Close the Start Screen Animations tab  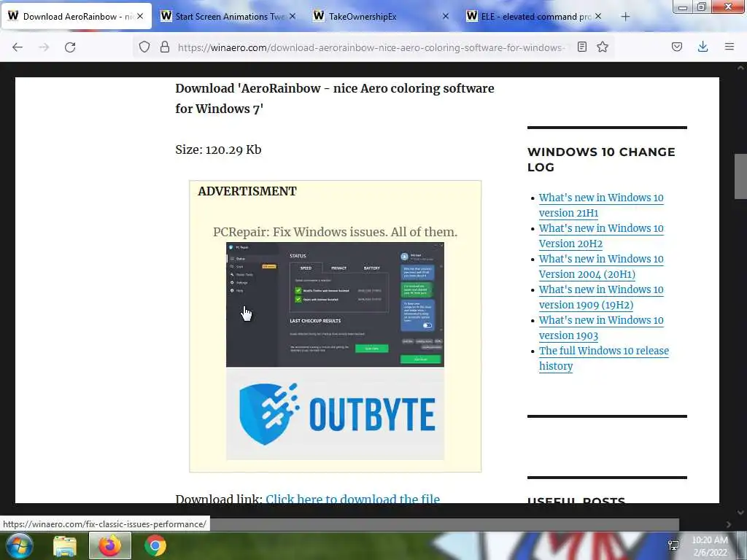(x=293, y=16)
